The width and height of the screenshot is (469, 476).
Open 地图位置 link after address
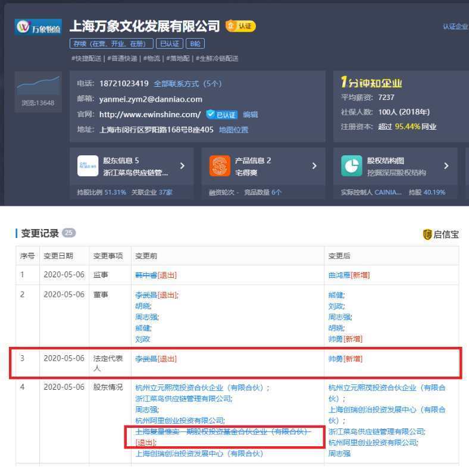(x=233, y=130)
